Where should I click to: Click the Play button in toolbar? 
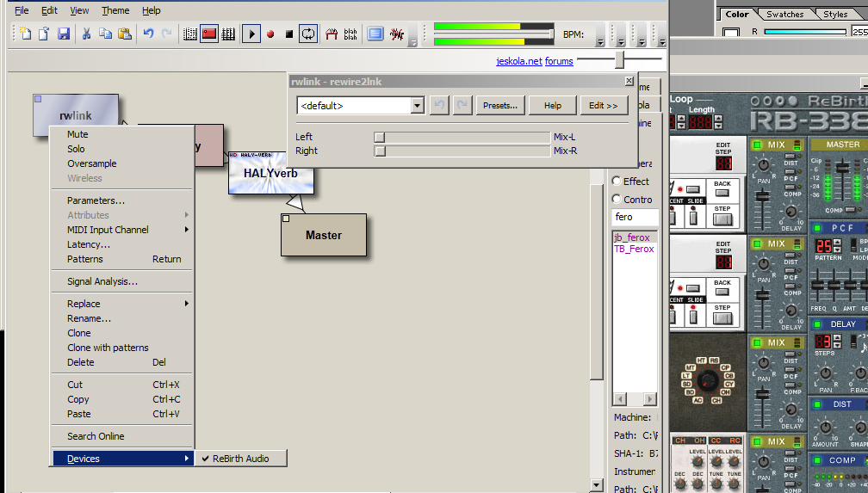(251, 34)
